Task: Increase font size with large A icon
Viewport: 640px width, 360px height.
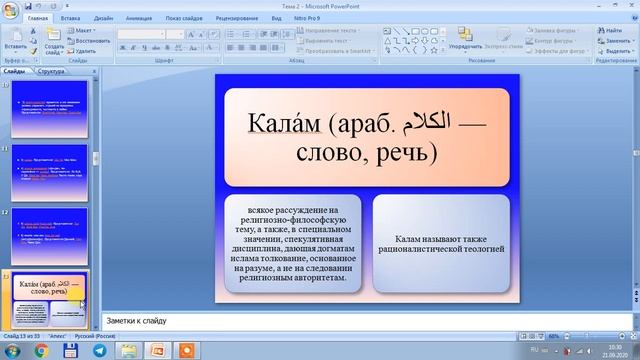Action: tap(191, 35)
